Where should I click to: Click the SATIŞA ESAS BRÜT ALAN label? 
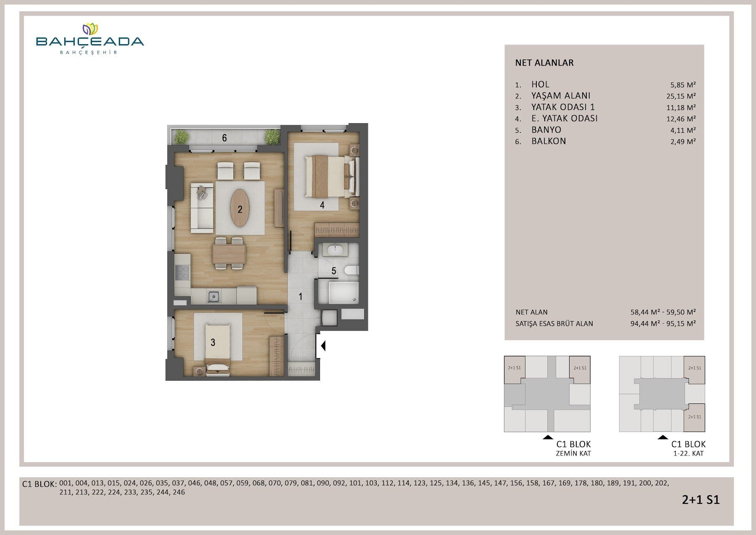coord(554,324)
